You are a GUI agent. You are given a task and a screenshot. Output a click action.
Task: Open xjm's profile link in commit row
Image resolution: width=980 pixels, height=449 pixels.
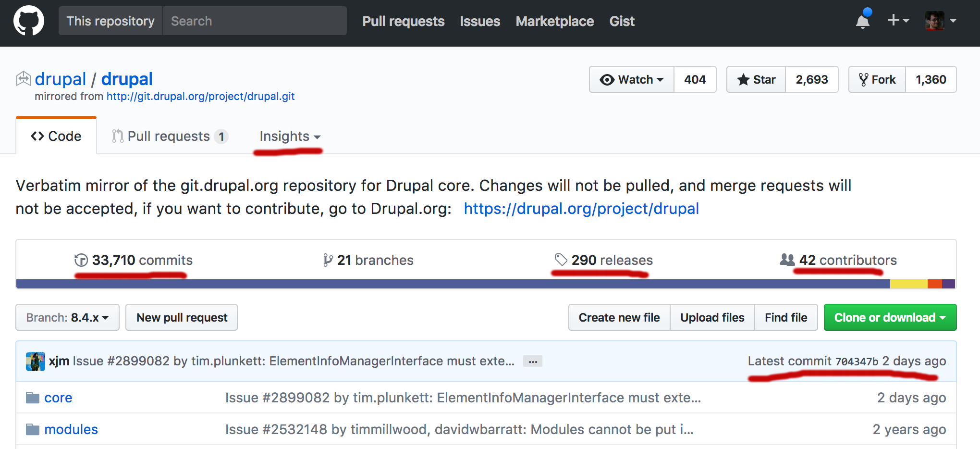coord(59,361)
